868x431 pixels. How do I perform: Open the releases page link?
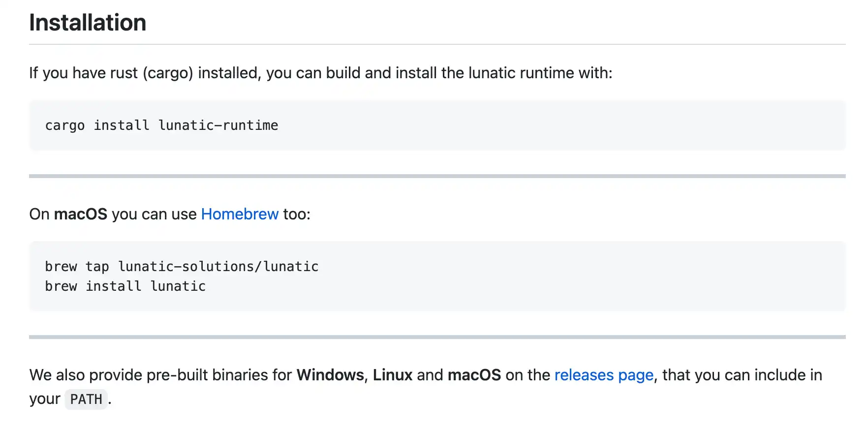click(604, 375)
